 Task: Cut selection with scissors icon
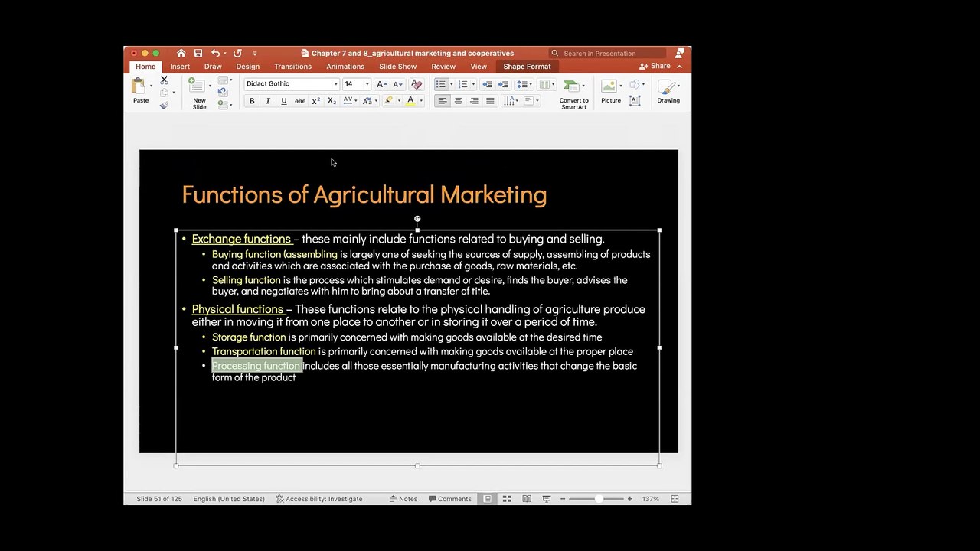164,80
